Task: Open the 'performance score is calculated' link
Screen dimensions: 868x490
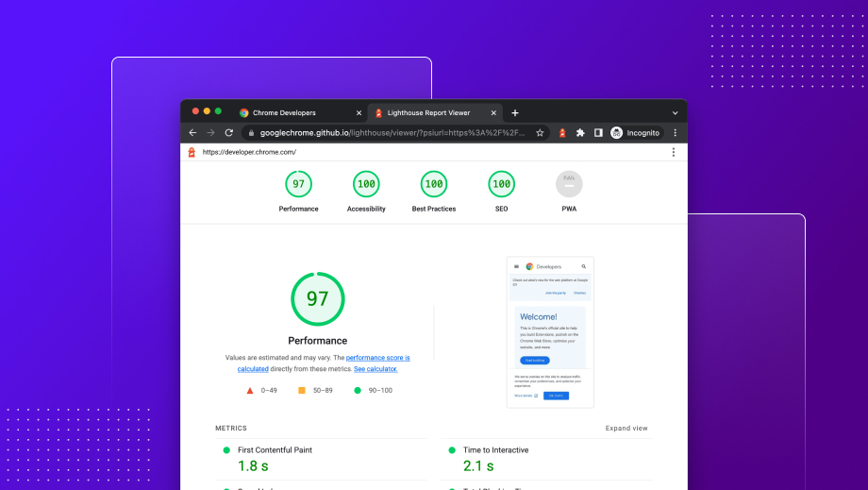Action: pyautogui.click(x=377, y=358)
